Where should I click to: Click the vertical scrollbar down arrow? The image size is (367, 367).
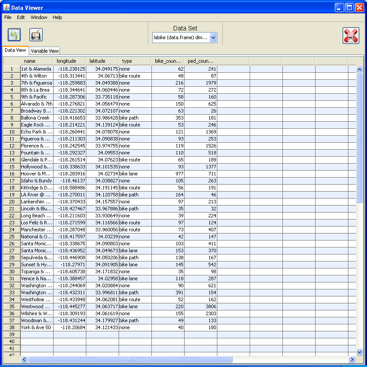coord(359,352)
